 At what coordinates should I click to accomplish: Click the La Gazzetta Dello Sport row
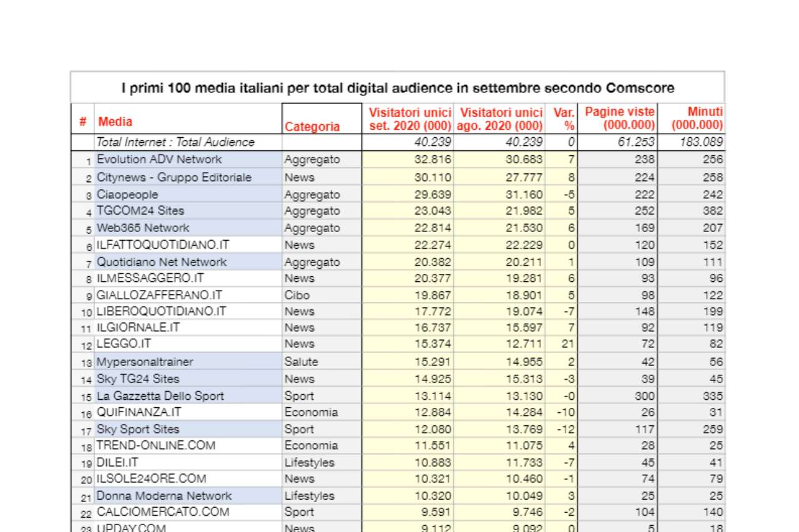tap(160, 396)
